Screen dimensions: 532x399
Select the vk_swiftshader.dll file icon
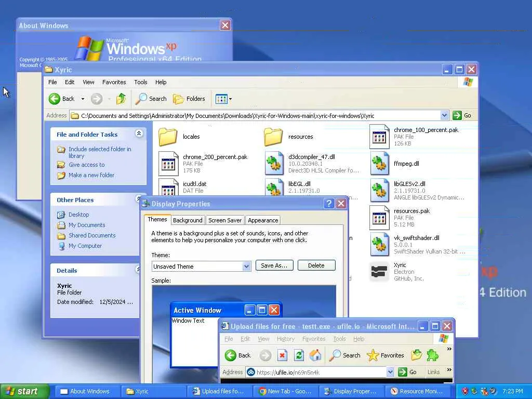pos(379,245)
